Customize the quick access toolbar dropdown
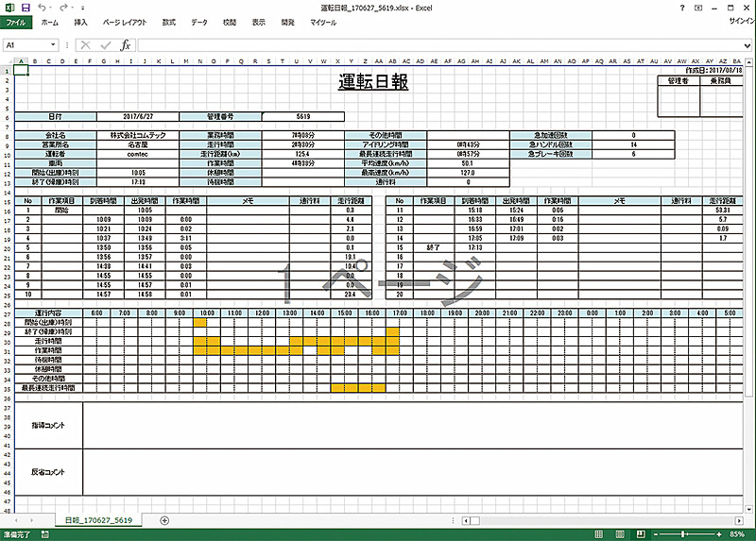This screenshot has height=541, width=756. 83,8
